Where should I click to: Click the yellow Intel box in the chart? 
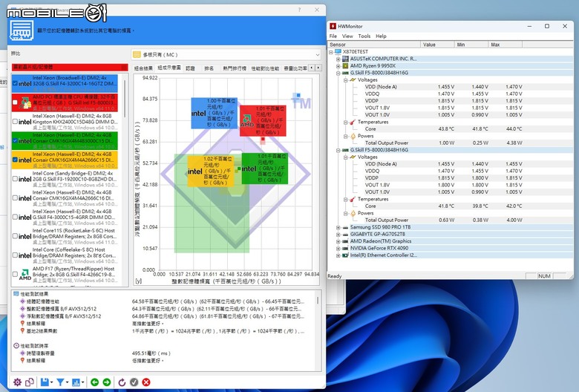tap(211, 171)
